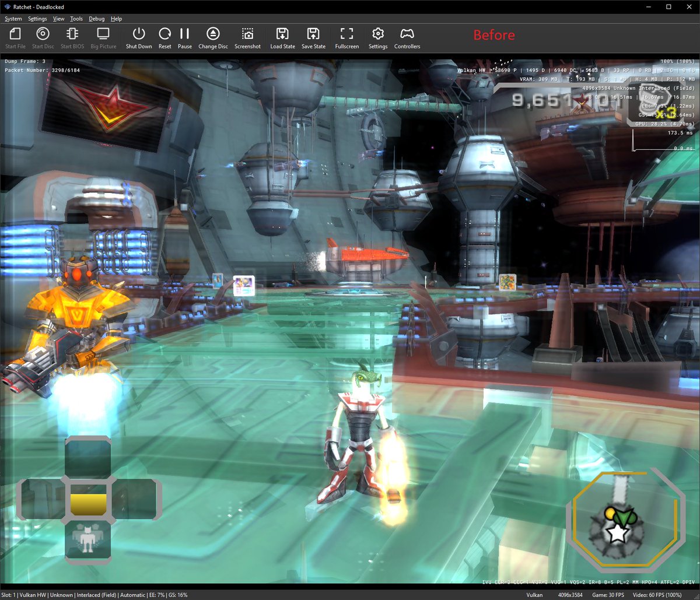Pause emulation
The image size is (700, 600).
point(185,38)
